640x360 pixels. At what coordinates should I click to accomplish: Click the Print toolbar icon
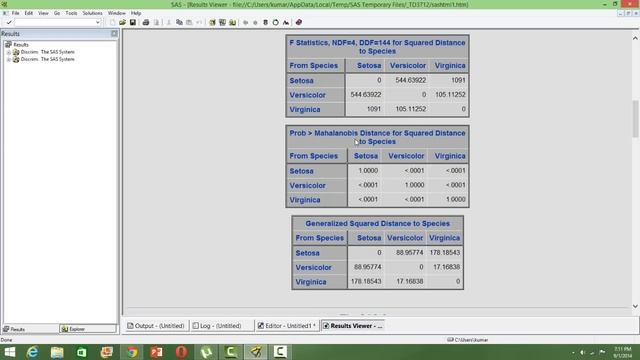tap(146, 22)
